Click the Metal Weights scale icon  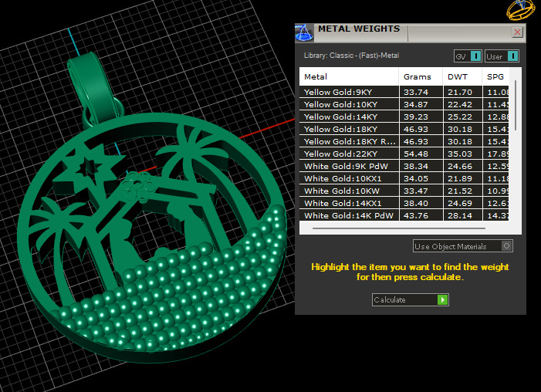(304, 32)
